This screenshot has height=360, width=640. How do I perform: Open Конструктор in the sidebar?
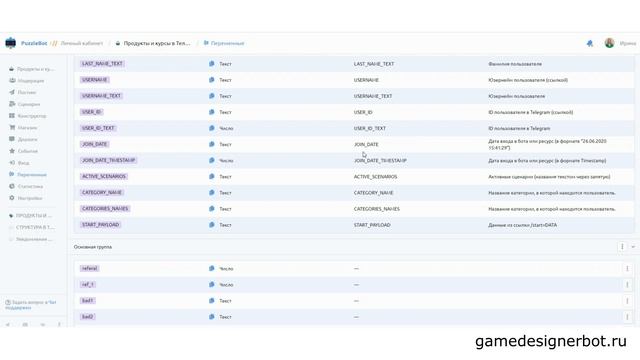pos(28,116)
